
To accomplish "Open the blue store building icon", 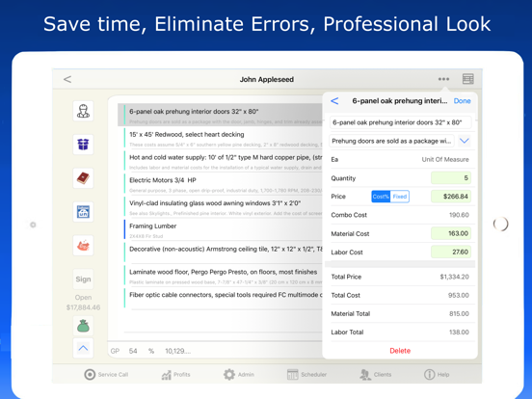I will 83,212.
